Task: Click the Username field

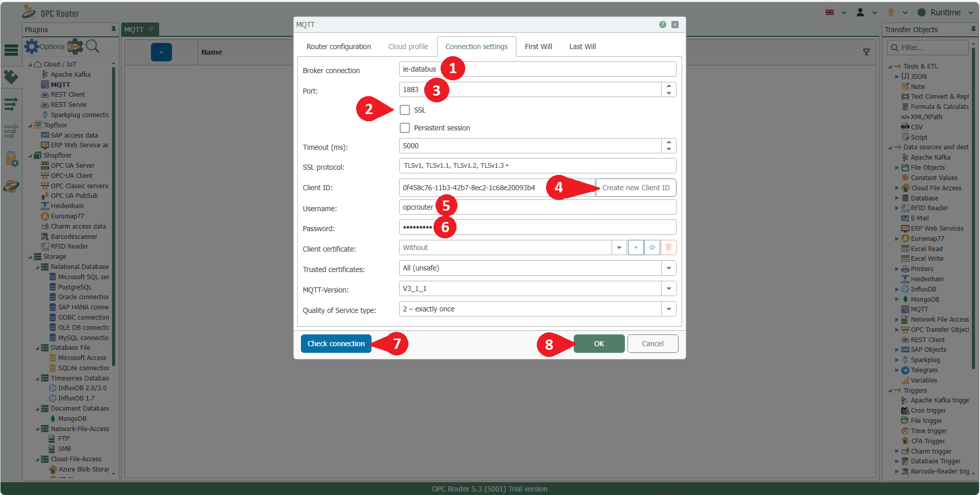Action: (x=537, y=207)
